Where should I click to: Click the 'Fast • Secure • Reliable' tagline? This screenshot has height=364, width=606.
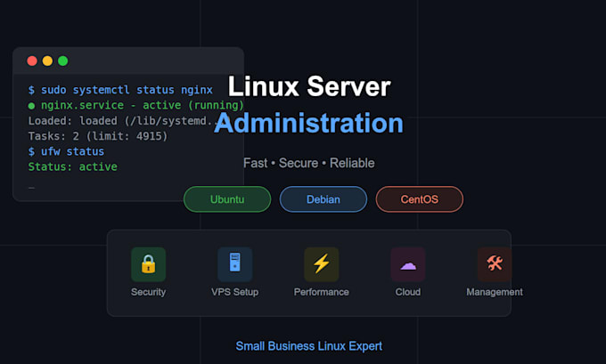[309, 163]
